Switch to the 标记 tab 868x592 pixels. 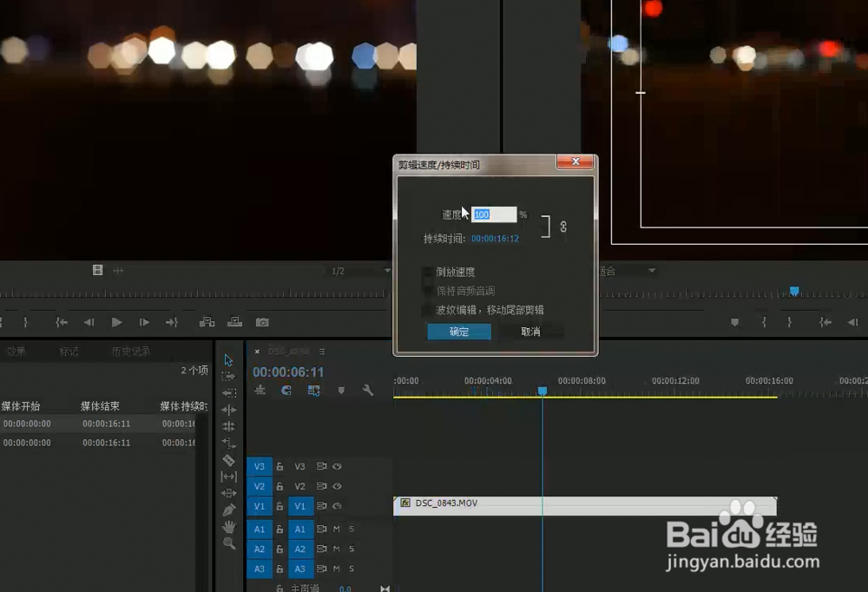point(69,351)
